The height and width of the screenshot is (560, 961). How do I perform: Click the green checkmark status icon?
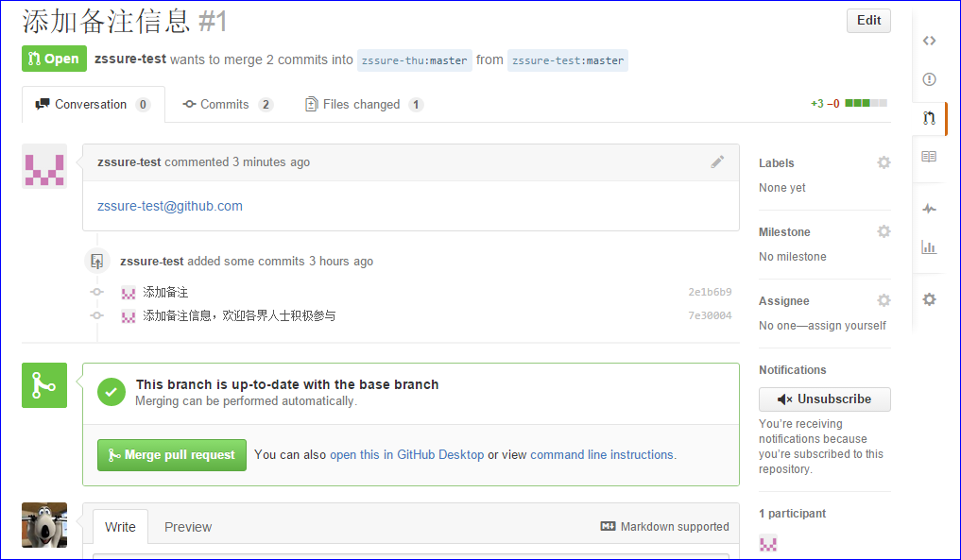click(x=112, y=392)
